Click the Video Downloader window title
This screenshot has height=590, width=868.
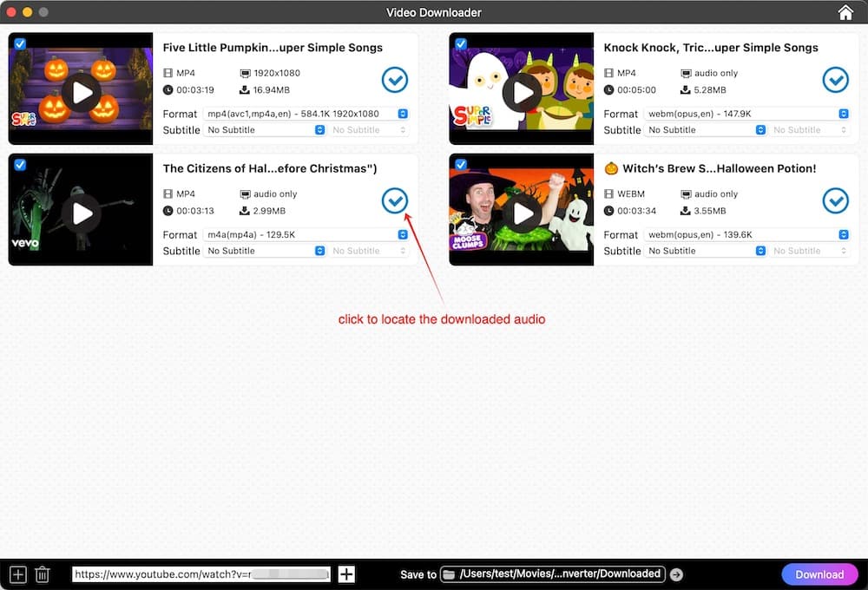(x=434, y=12)
